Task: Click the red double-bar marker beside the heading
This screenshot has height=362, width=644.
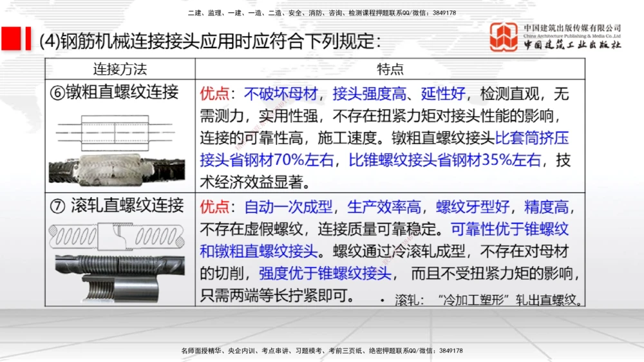Action: [17, 39]
